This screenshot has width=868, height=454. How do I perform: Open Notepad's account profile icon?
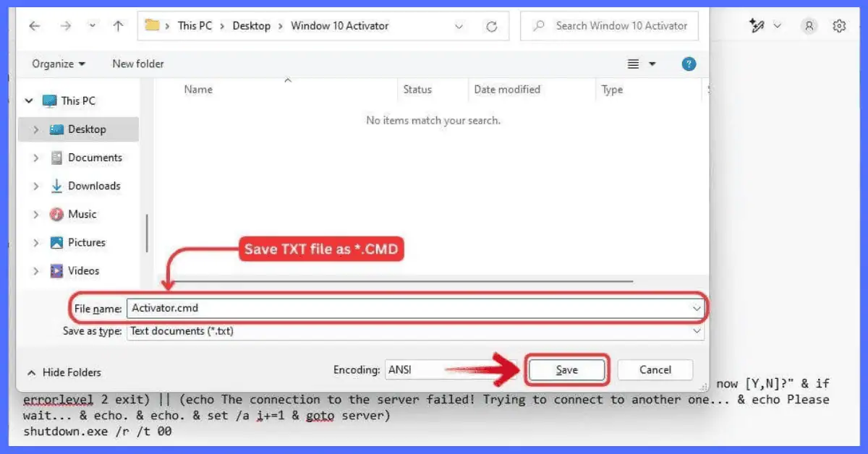[809, 26]
